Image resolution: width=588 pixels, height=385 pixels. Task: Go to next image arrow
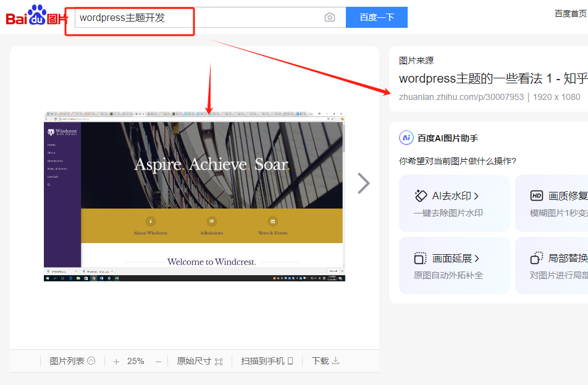click(x=363, y=183)
